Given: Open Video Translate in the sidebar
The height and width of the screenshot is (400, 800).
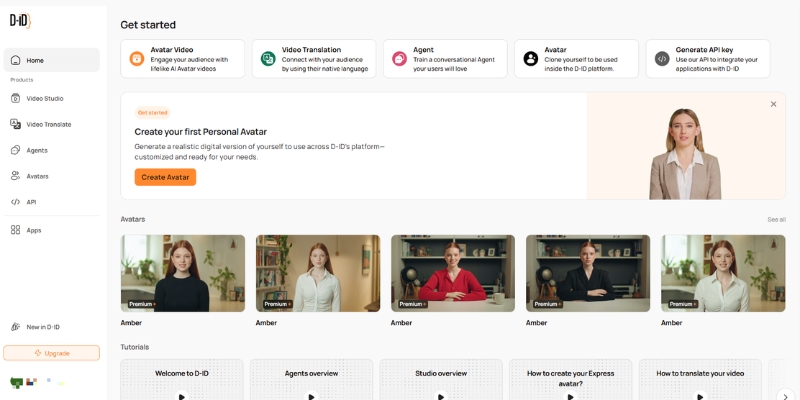Looking at the screenshot, I should (x=48, y=124).
